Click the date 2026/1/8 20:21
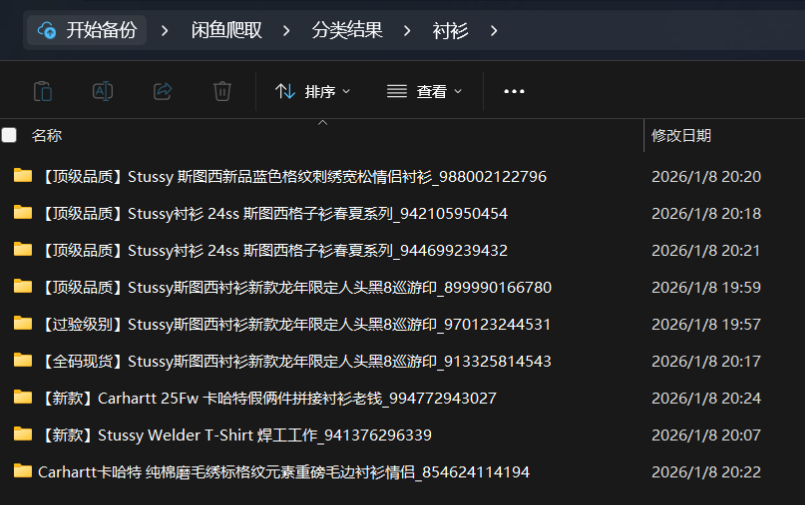Screen dimensions: 805x505 (706, 250)
